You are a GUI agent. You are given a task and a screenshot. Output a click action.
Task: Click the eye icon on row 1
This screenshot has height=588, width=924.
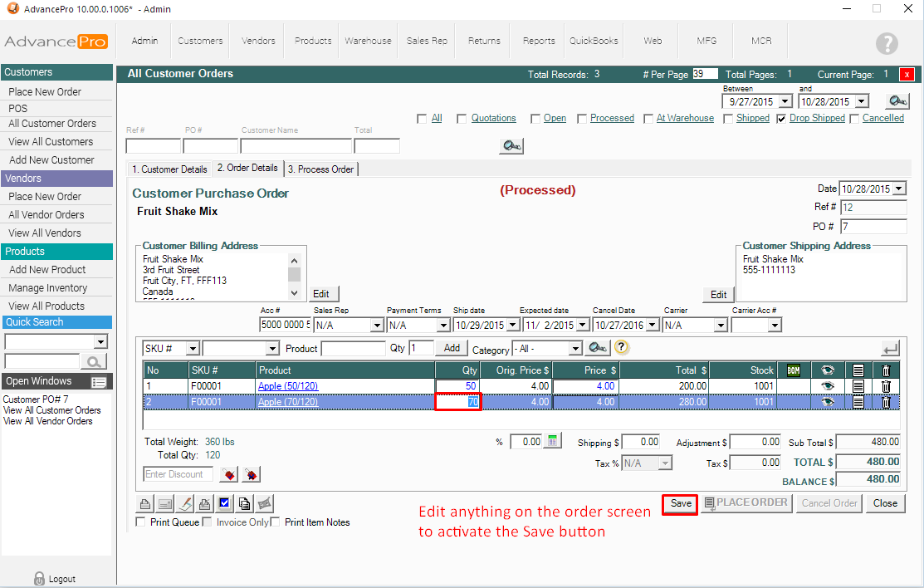click(x=827, y=386)
